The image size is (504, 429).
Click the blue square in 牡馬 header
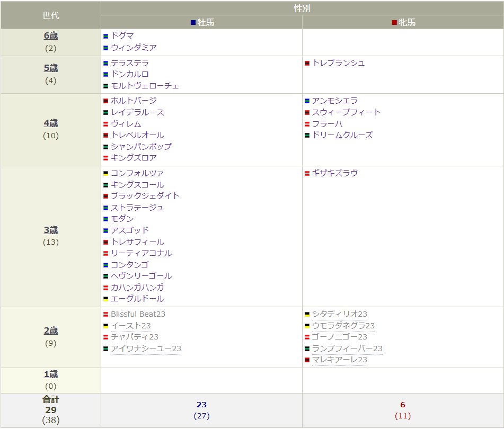(193, 23)
